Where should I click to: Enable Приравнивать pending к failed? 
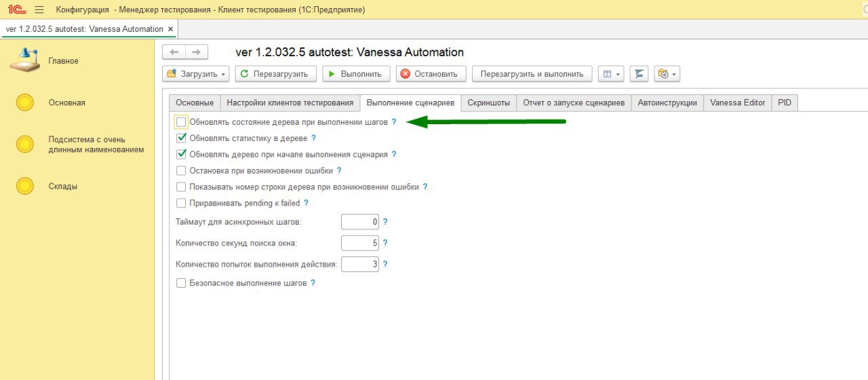tap(181, 204)
